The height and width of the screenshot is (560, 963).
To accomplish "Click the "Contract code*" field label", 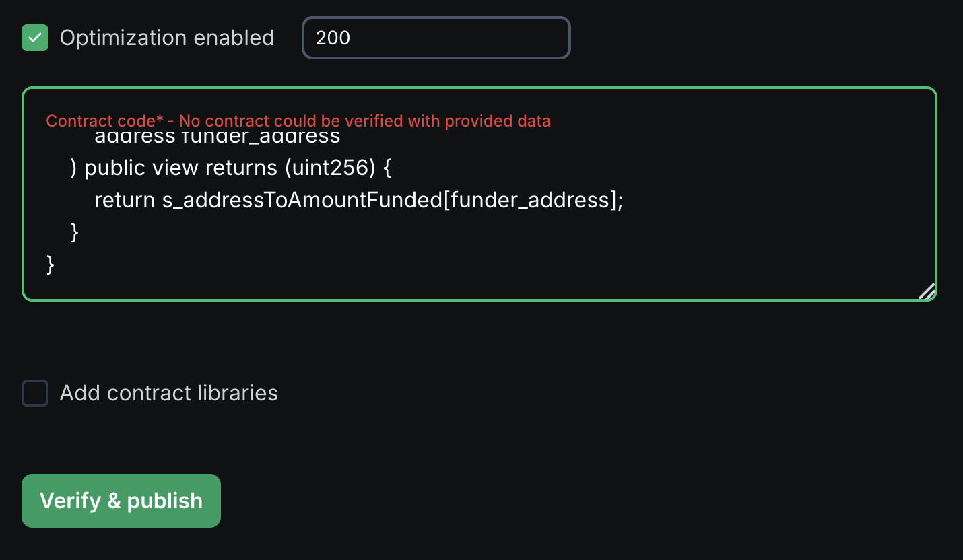I will [x=104, y=121].
